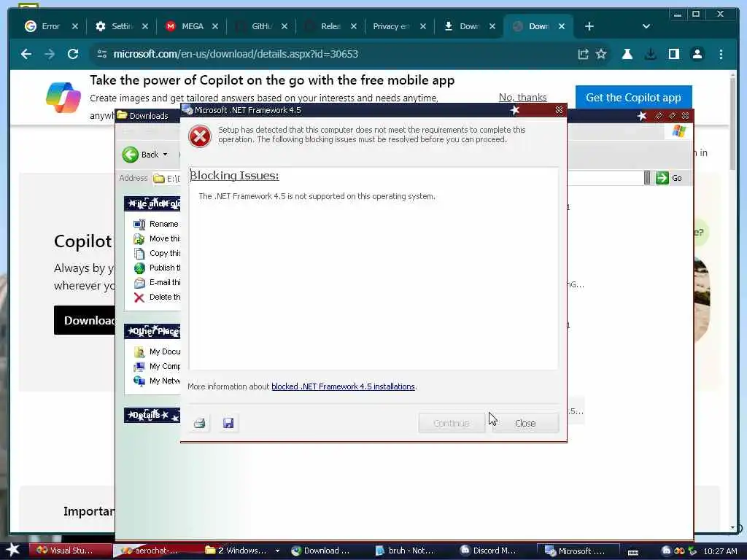Switch to the Privacy tab
Viewport: 747px width, 560px height.
click(392, 26)
